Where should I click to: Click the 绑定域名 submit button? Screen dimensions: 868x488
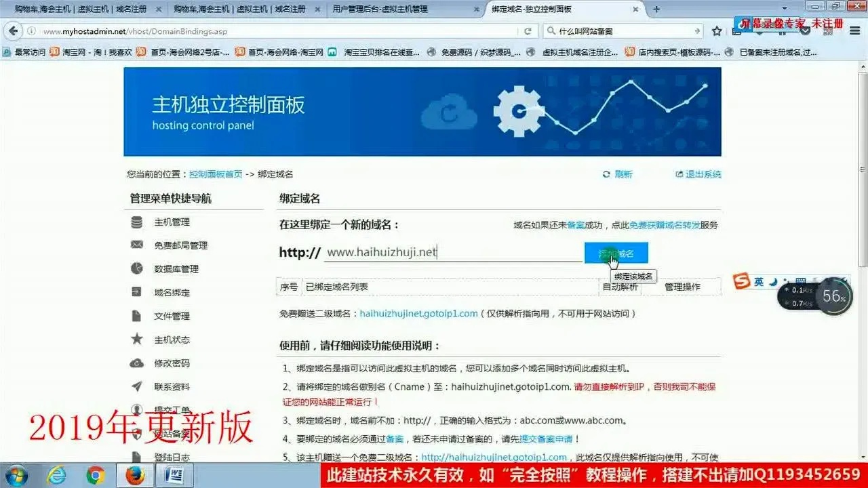coord(616,253)
